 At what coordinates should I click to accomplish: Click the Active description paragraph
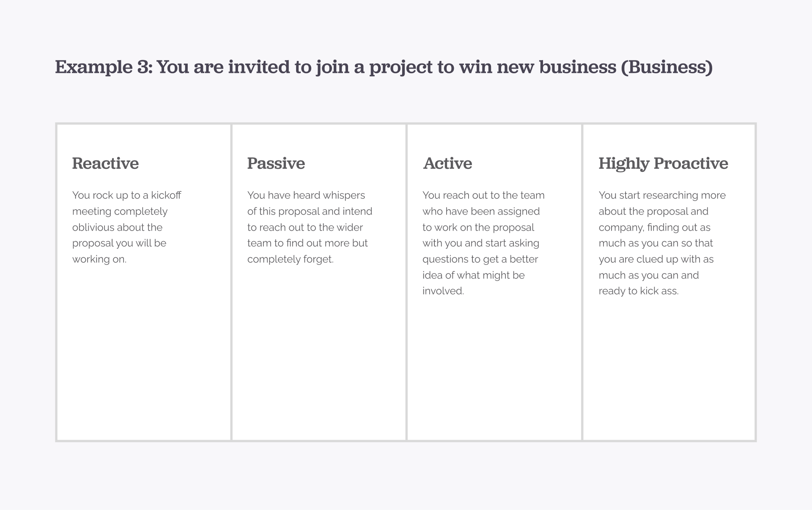click(482, 243)
